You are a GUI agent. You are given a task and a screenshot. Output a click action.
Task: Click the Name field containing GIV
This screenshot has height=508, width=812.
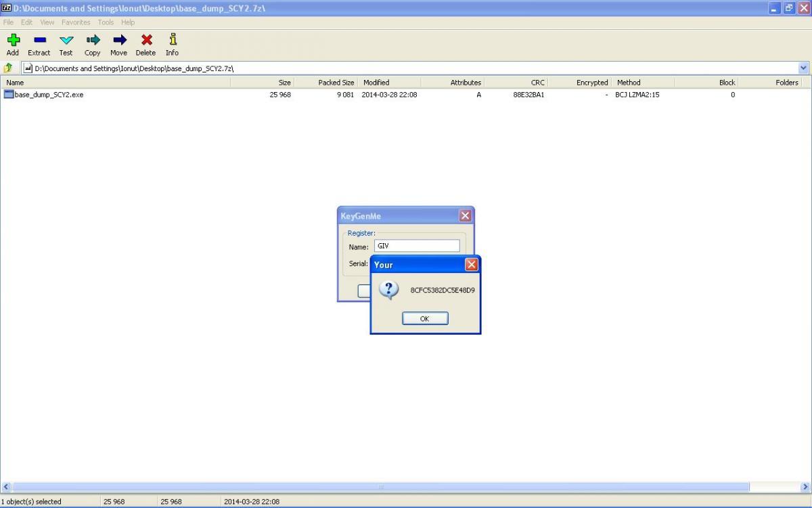417,246
